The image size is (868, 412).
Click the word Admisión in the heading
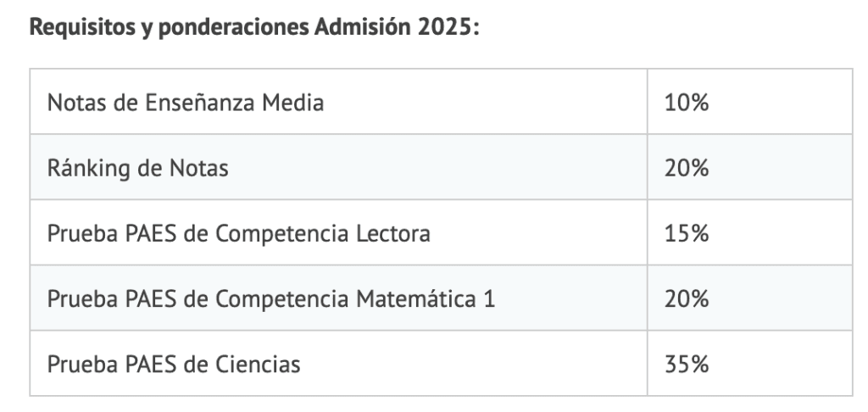pos(362,26)
